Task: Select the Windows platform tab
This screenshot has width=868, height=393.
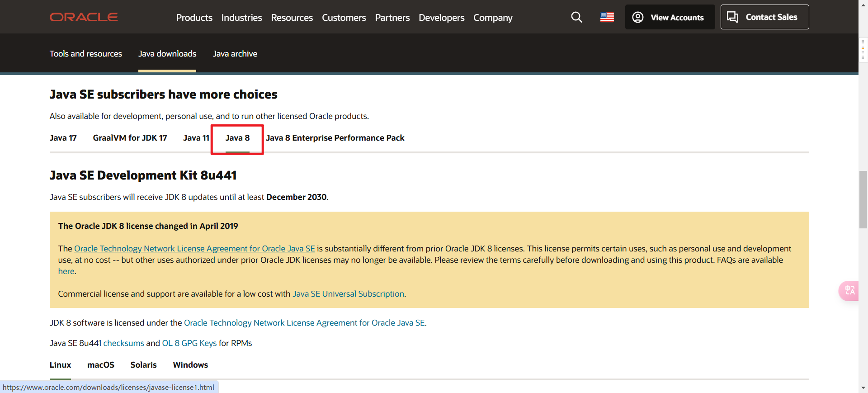Action: (x=190, y=365)
